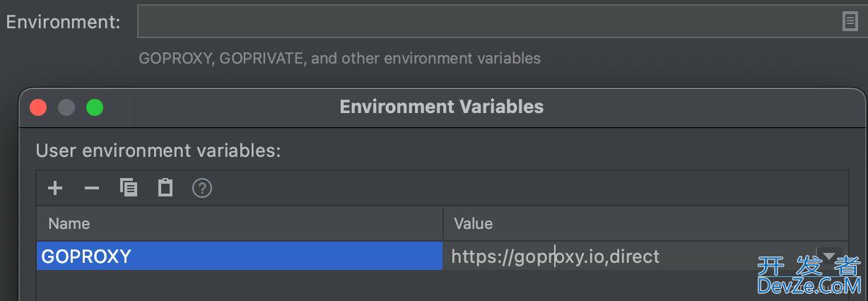Copy selected environment variables icon

[129, 187]
